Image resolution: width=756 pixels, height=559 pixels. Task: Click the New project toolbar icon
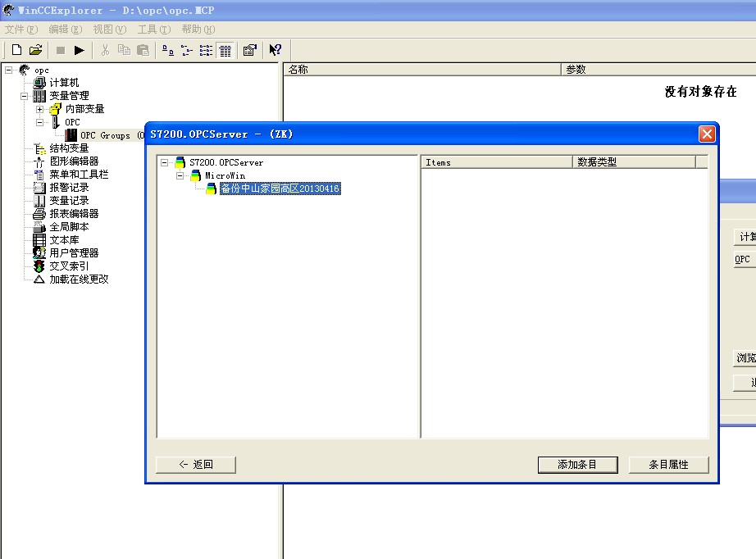16,50
